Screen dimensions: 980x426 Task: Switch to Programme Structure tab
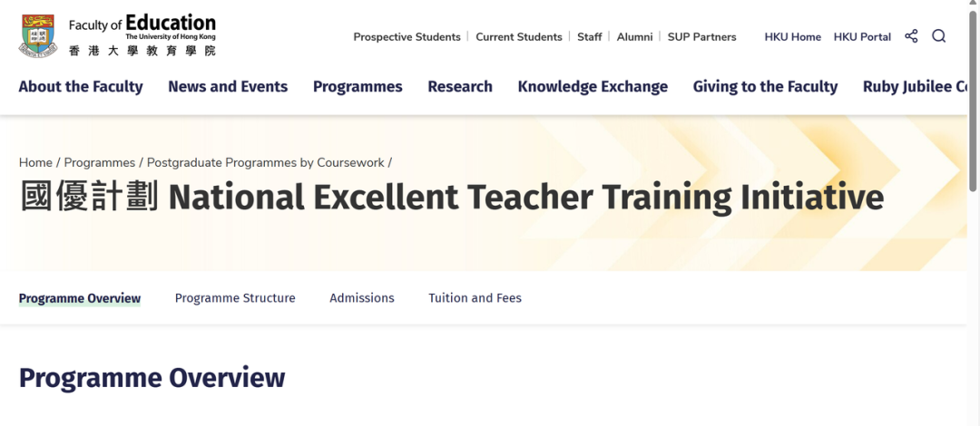pyautogui.click(x=235, y=298)
